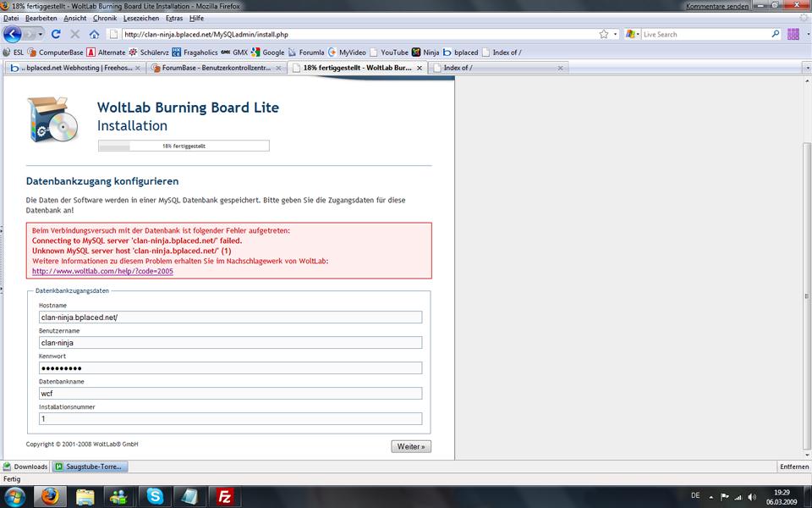The width and height of the screenshot is (812, 508).
Task: Click the Windows Start orb
Action: pyautogui.click(x=14, y=497)
